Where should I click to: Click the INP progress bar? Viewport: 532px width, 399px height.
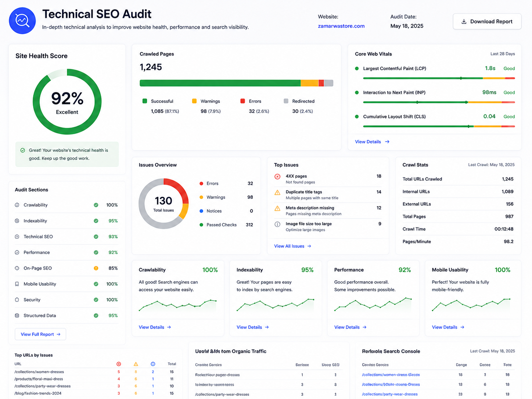click(439, 102)
